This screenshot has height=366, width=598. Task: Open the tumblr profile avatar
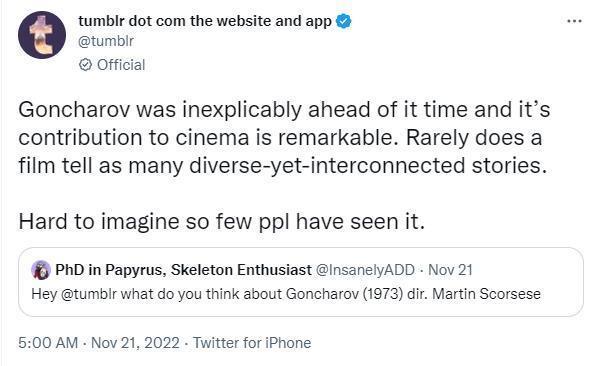coord(42,35)
